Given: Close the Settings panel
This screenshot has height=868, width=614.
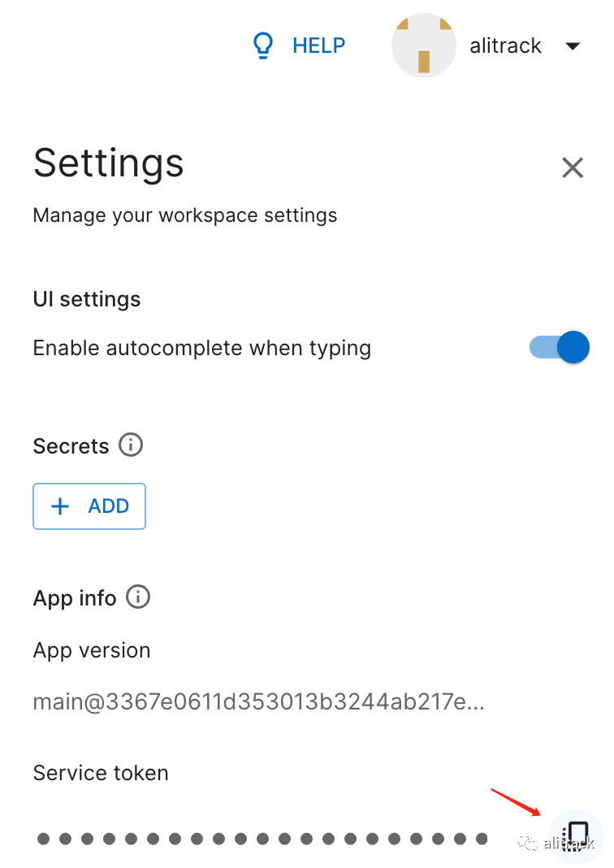Looking at the screenshot, I should [x=573, y=167].
